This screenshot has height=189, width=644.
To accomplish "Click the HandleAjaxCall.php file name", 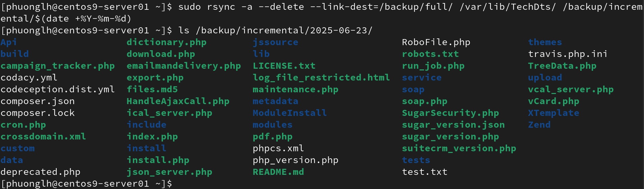I will (x=178, y=101).
